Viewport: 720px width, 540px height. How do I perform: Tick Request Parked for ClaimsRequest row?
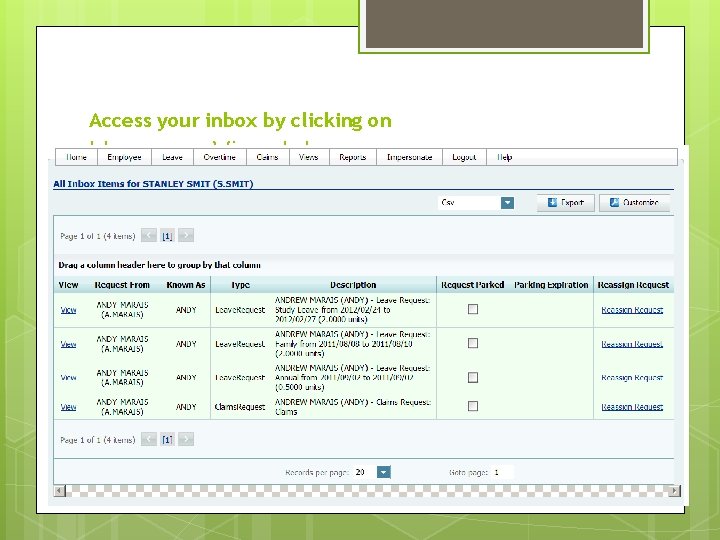pos(473,406)
